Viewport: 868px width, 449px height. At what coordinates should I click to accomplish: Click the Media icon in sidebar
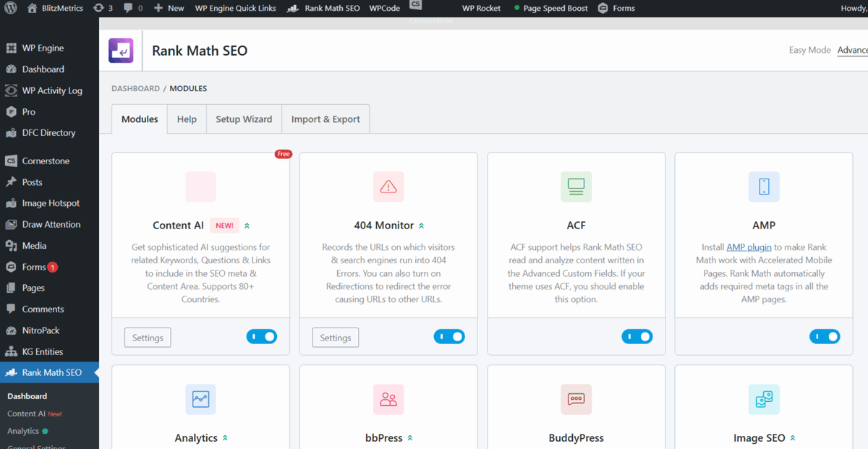point(11,246)
